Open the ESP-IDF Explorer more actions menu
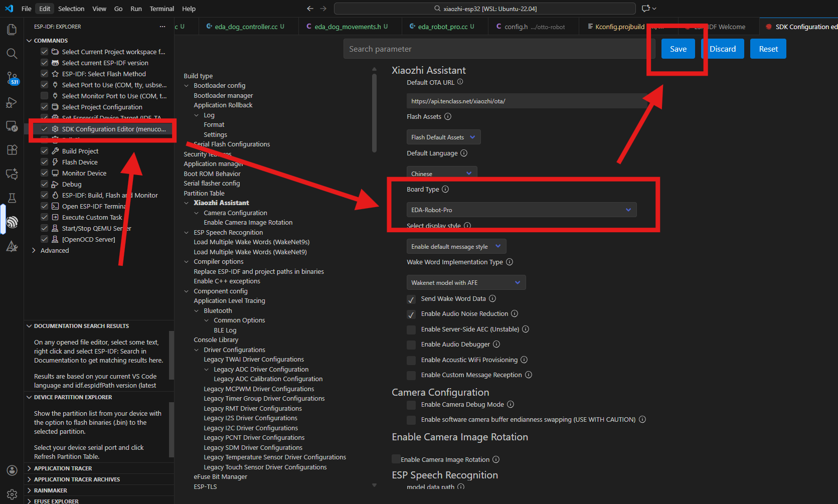The image size is (838, 504). click(x=162, y=27)
